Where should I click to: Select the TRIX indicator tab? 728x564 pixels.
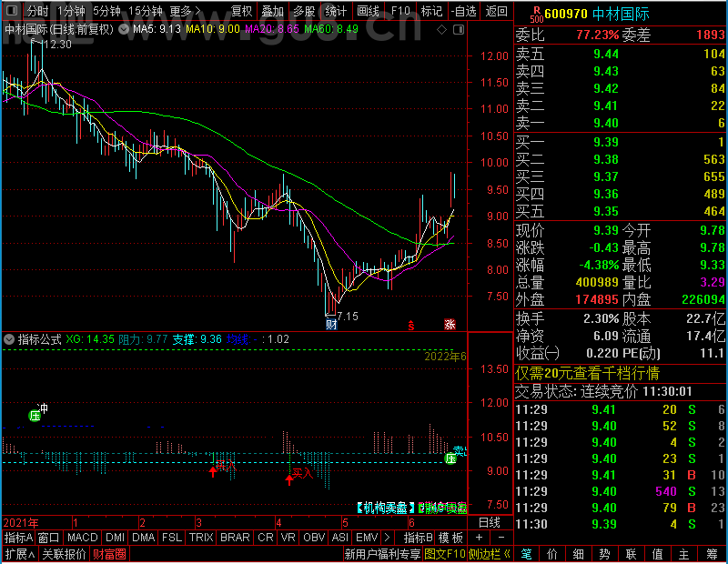point(201,538)
